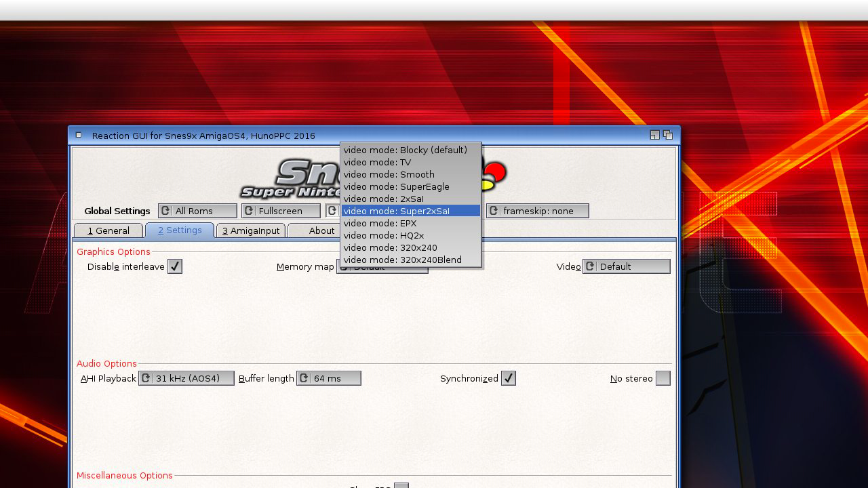Open the Buffer length 64 ms chooser
This screenshot has width=868, height=488.
(x=329, y=378)
